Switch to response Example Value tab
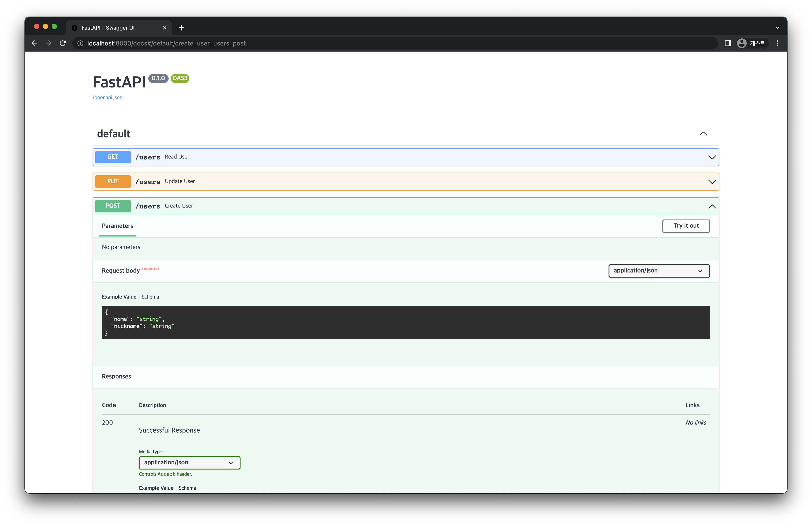 [156, 488]
